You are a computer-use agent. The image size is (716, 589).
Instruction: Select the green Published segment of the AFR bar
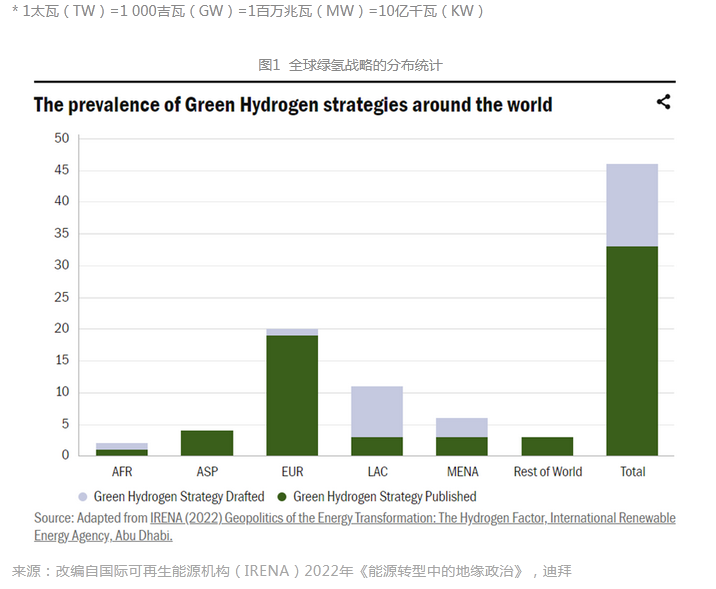pyautogui.click(x=122, y=452)
